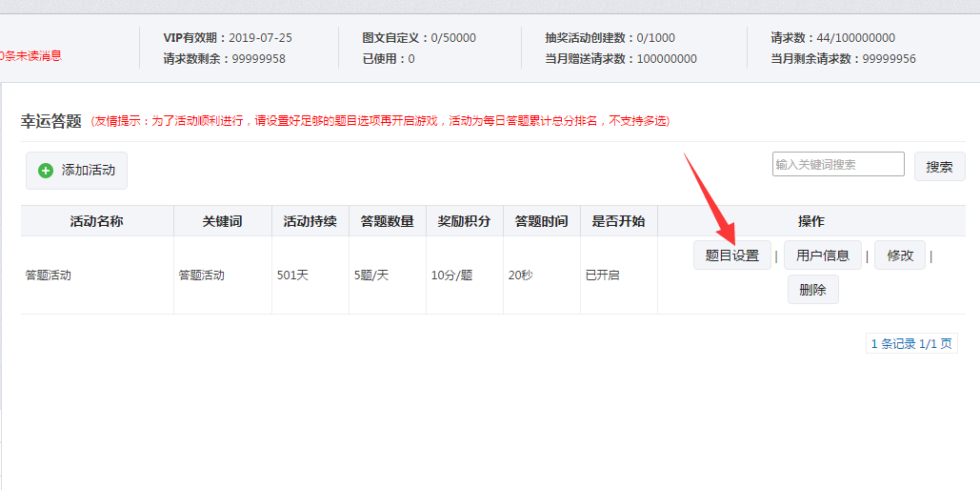Click the 未读消息 red link
Image resolution: width=980 pixels, height=490 pixels.
[31, 55]
